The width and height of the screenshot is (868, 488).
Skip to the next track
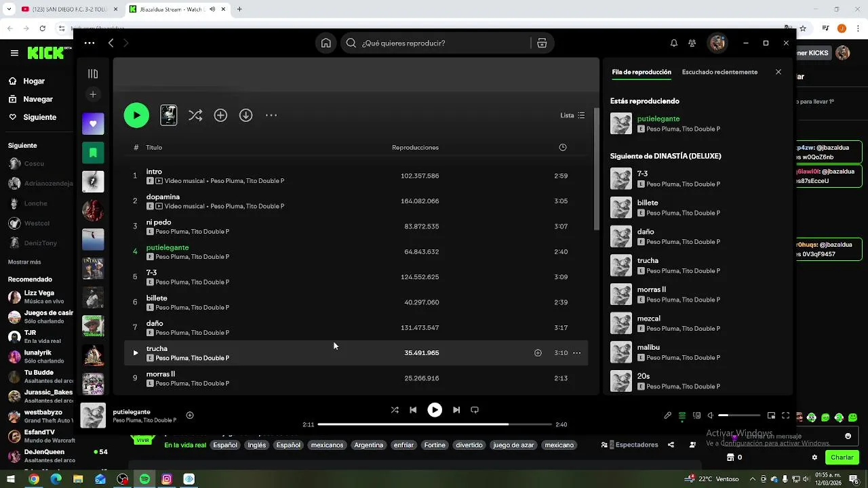(x=456, y=410)
